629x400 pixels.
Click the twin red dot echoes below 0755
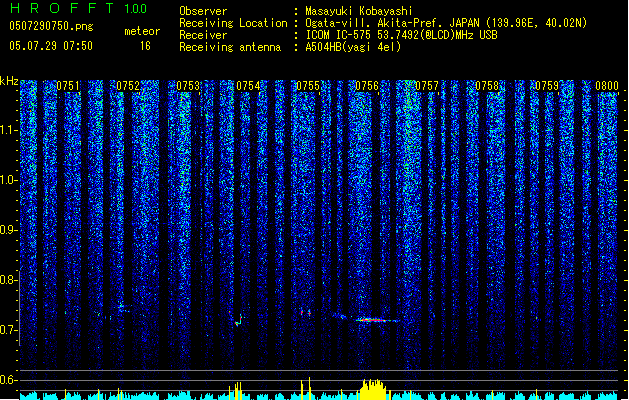[305, 312]
